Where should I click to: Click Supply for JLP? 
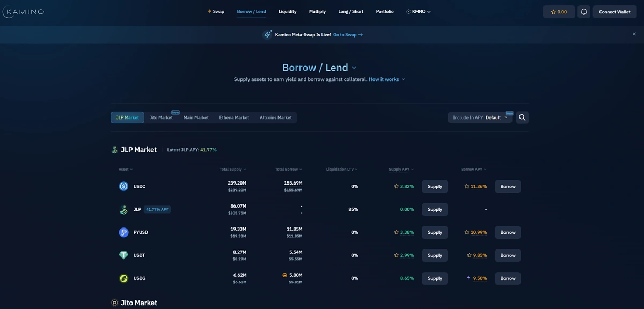pyautogui.click(x=435, y=209)
